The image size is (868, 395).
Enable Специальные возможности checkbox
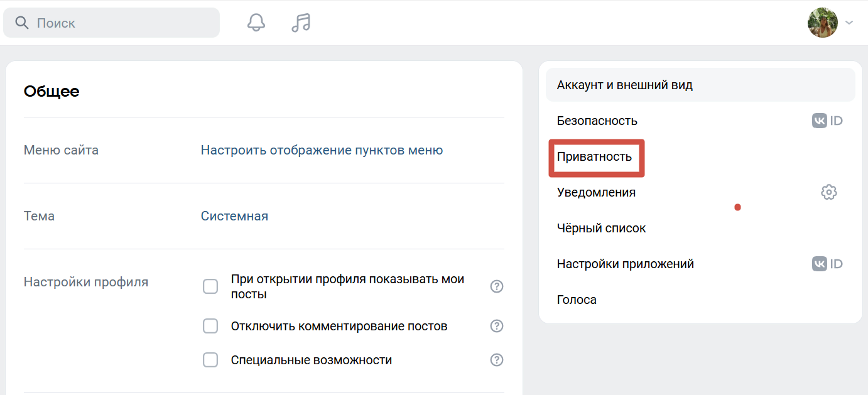[210, 360]
